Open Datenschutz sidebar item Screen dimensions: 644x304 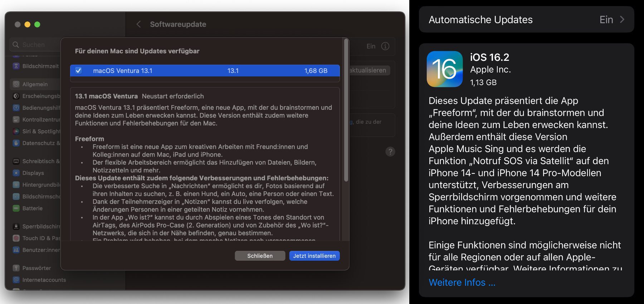coord(39,143)
